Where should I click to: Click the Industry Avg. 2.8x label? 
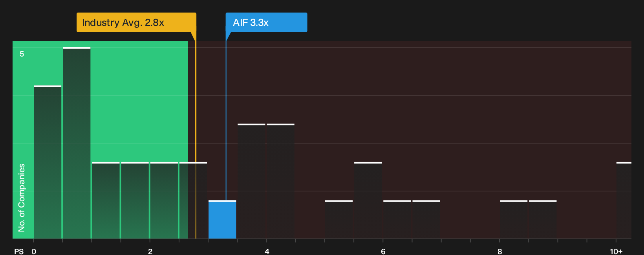click(x=136, y=22)
